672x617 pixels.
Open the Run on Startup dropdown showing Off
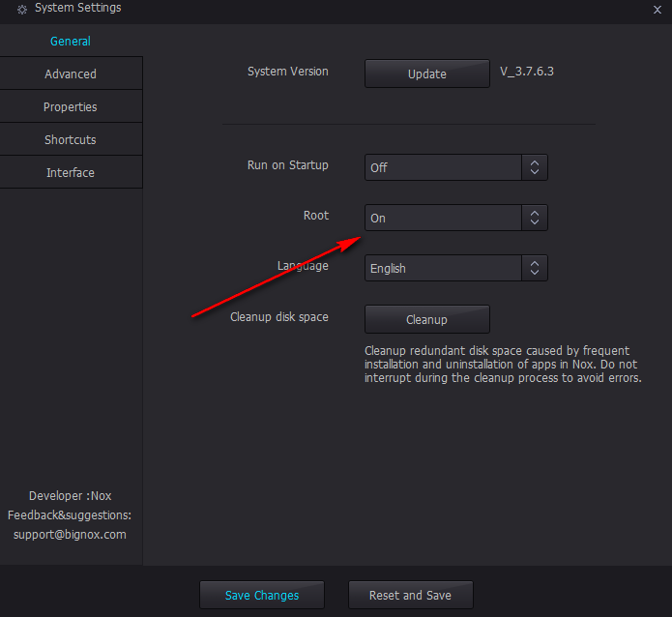443,167
